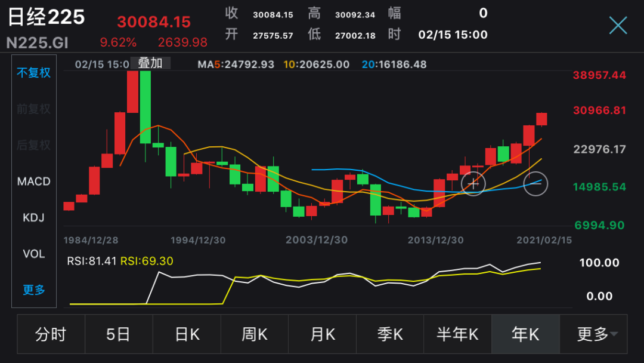
Task: Tap the 叠加 overlay button
Action: click(x=150, y=63)
